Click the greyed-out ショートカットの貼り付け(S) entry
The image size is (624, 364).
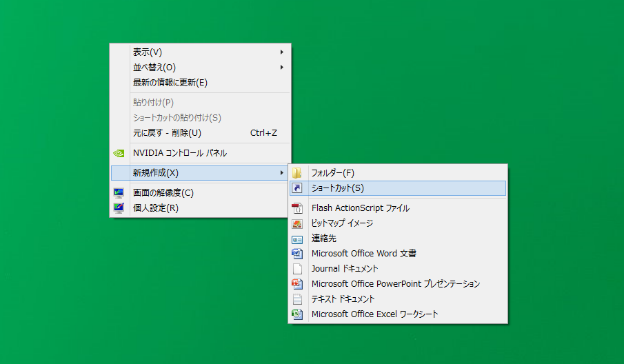click(200, 118)
